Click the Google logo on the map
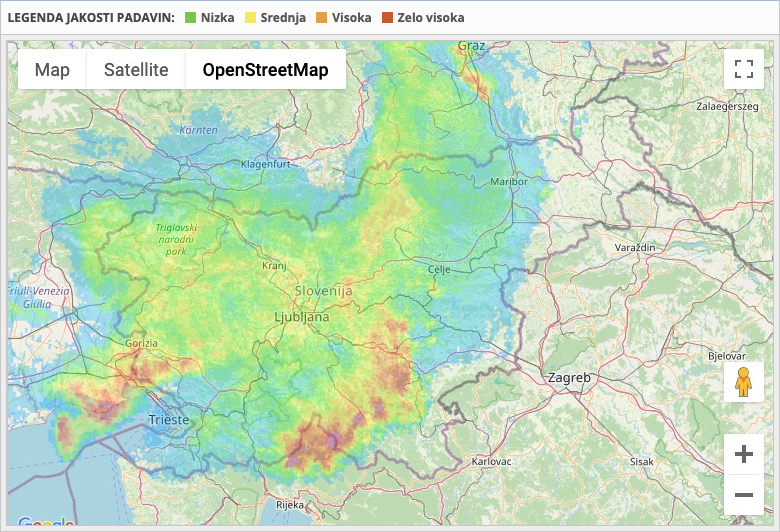Image resolution: width=780 pixels, height=532 pixels. click(45, 523)
